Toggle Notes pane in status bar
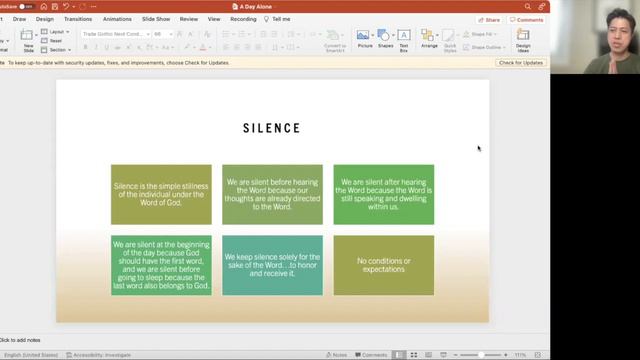Image resolution: width=640 pixels, height=360 pixels. pyautogui.click(x=336, y=355)
